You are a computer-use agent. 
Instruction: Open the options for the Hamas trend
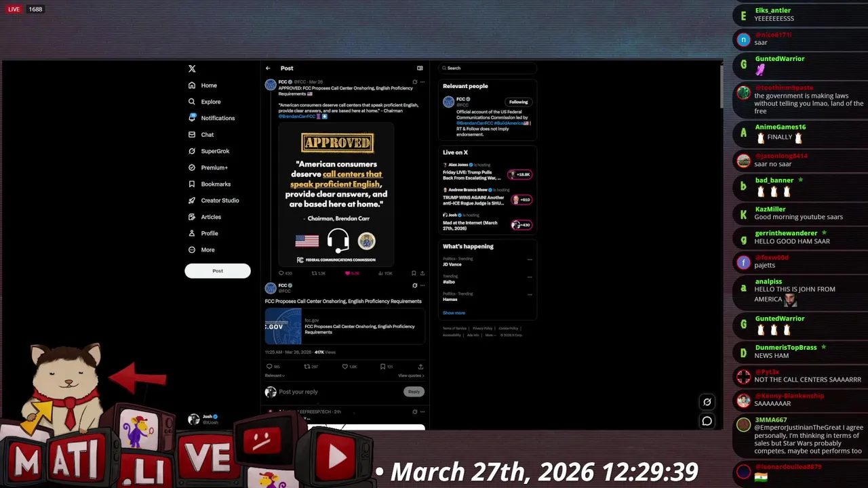[530, 294]
